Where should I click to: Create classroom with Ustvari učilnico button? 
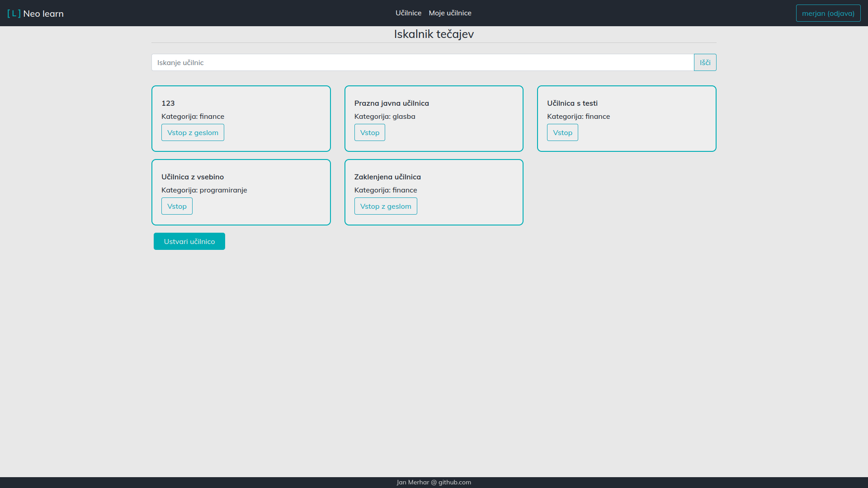[x=189, y=241]
